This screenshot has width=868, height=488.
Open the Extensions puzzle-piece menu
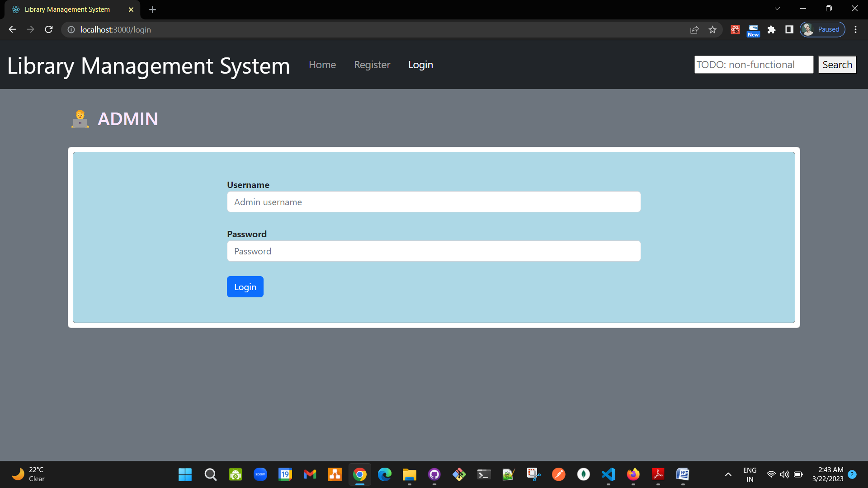click(x=772, y=29)
